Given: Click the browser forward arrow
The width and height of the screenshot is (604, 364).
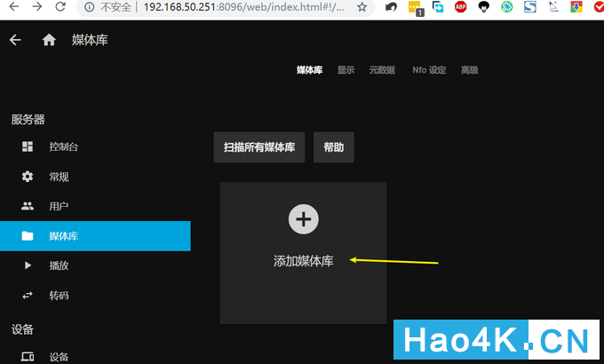Looking at the screenshot, I should (x=37, y=6).
